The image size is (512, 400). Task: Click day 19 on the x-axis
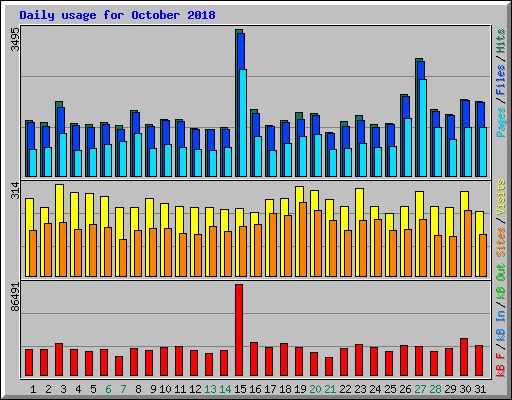(x=300, y=389)
